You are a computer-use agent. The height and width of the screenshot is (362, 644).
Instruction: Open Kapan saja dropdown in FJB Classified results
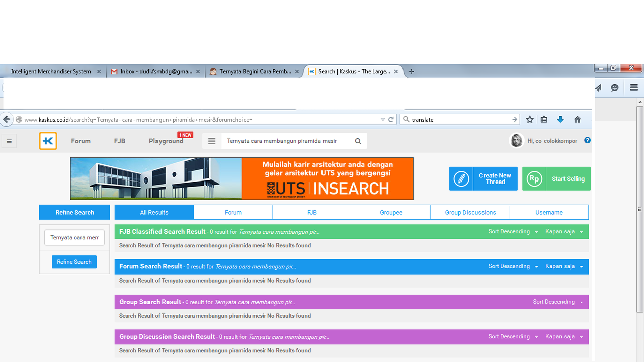point(564,232)
